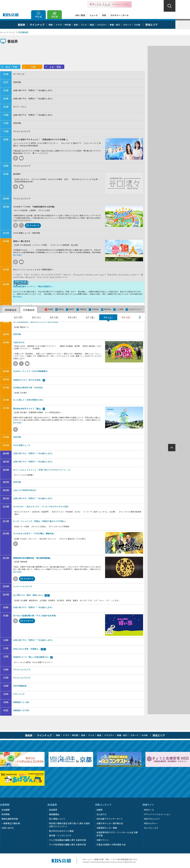View the うまDOKI program thumbnail

click(x=124, y=352)
